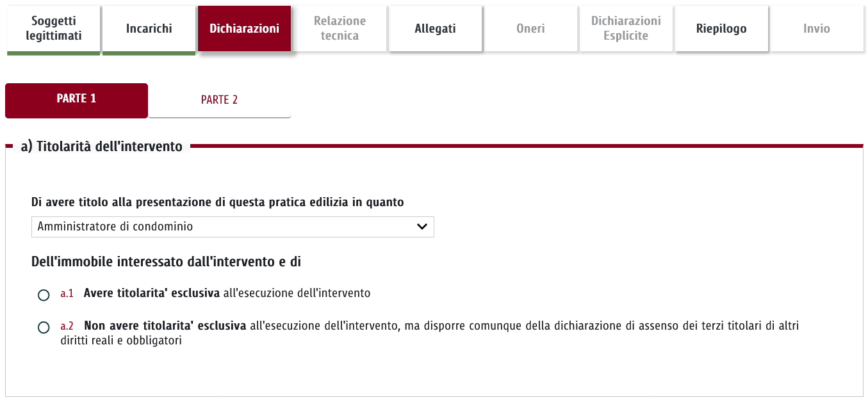This screenshot has width=868, height=402.
Task: Open the Dichiarazioni Esplicite tab
Action: 626,29
